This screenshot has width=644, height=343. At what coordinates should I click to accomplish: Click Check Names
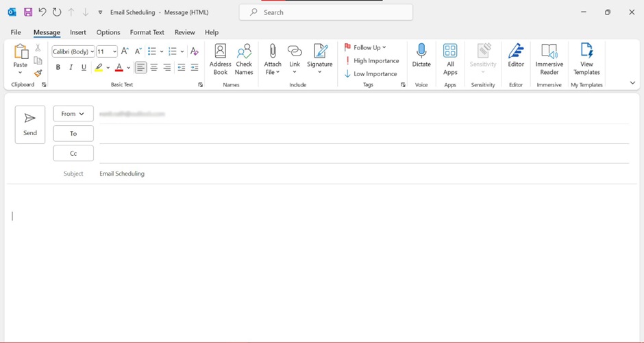point(244,60)
